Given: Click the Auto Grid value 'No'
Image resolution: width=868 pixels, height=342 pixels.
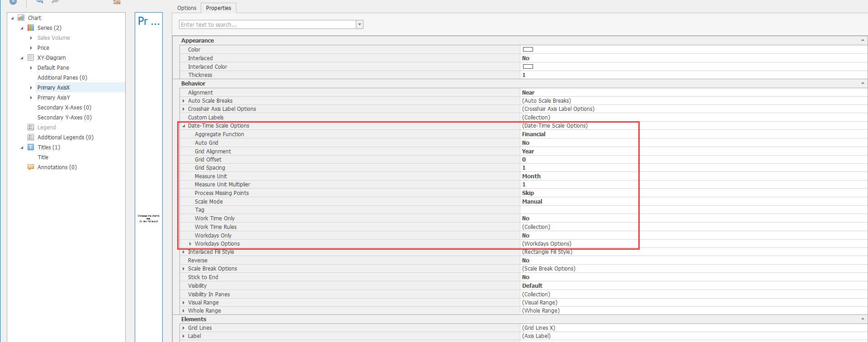Looking at the screenshot, I should click(x=526, y=143).
